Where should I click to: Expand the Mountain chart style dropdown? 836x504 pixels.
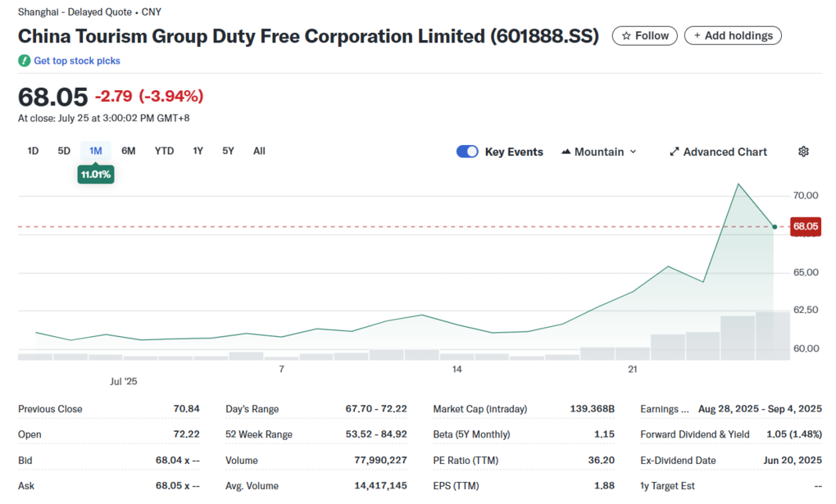[x=599, y=152]
